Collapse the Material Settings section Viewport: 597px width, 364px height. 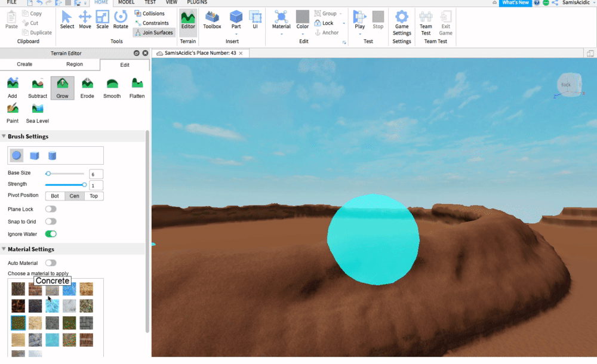[4, 249]
